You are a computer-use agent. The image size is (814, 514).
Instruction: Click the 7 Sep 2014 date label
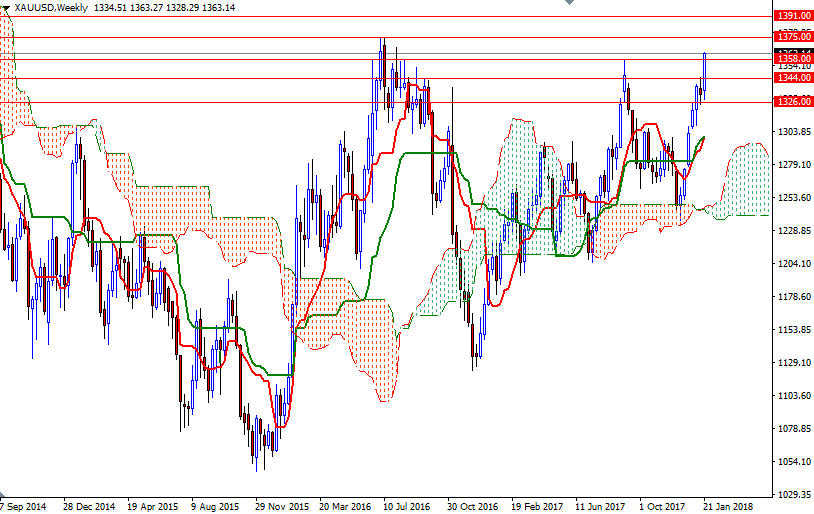point(24,506)
